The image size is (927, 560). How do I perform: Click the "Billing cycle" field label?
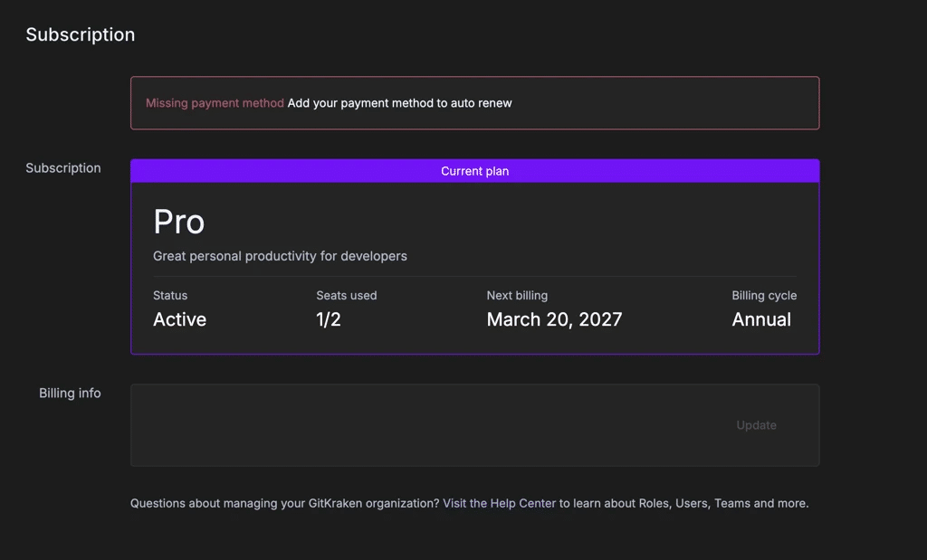click(x=764, y=295)
